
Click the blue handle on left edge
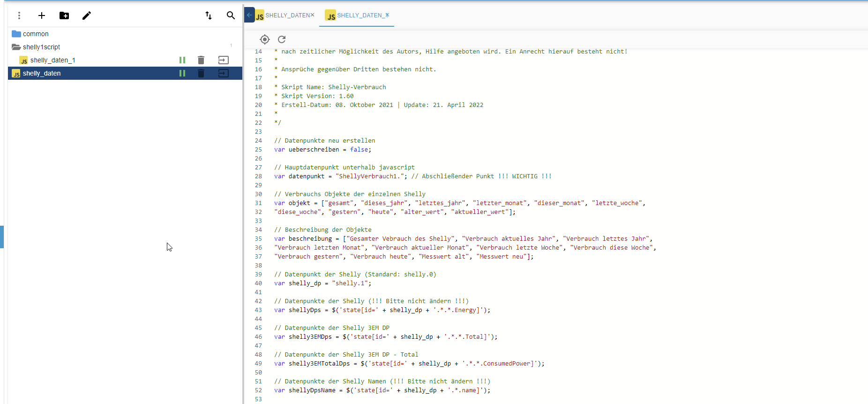click(x=2, y=237)
